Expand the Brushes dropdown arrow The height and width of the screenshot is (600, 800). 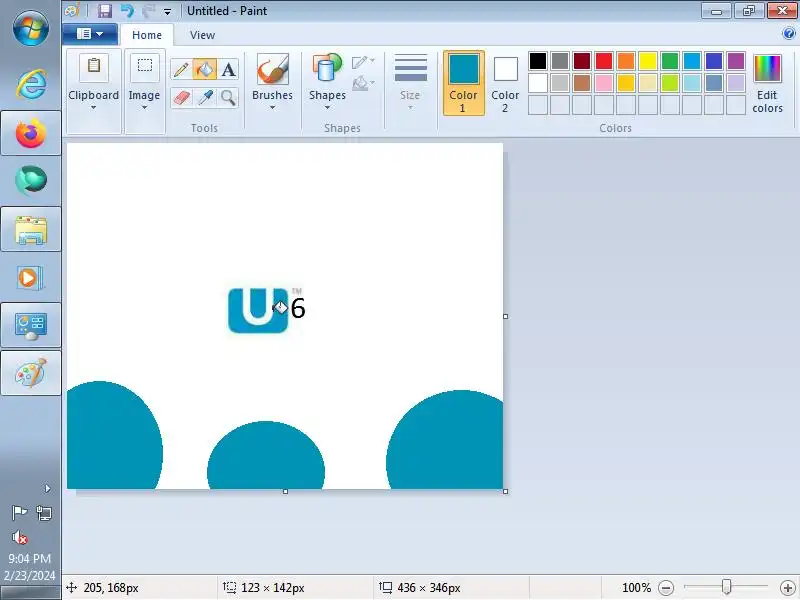coord(272,108)
